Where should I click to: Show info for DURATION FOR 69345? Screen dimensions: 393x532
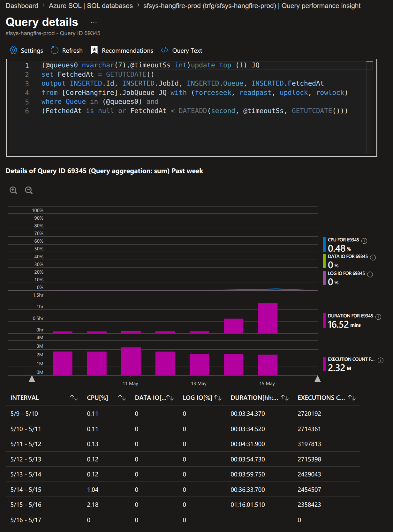click(378, 317)
